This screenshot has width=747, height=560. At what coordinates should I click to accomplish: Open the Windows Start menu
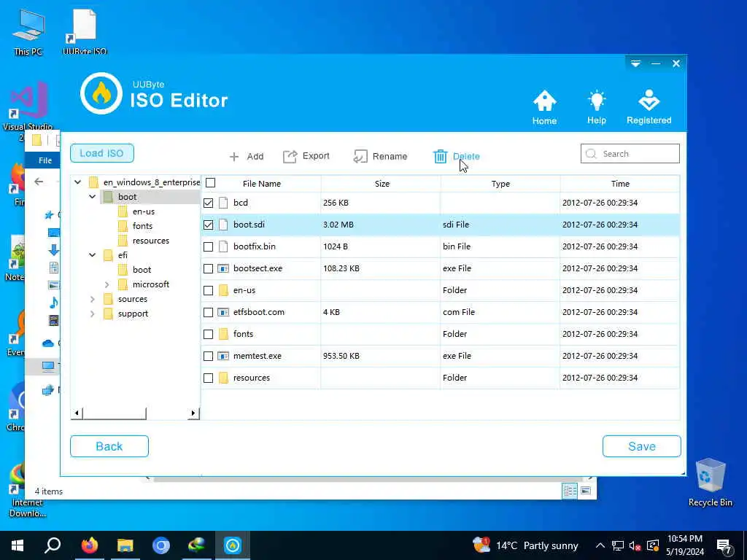[x=18, y=545]
